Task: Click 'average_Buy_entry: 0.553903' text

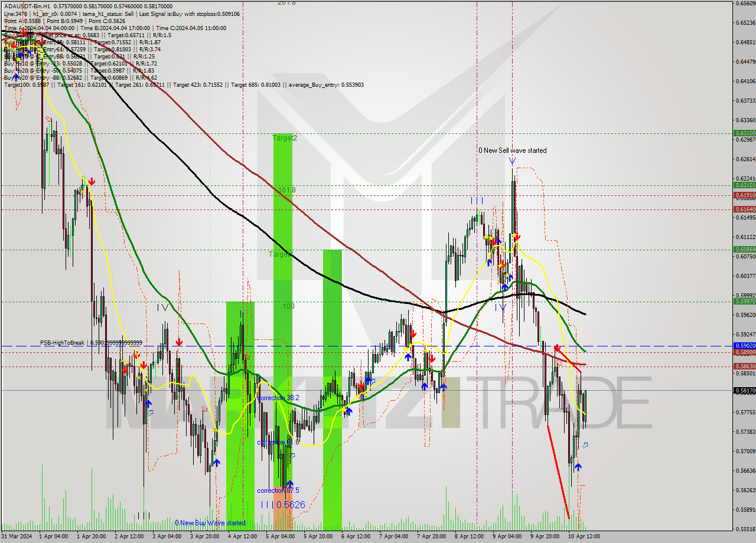Action: pos(326,84)
